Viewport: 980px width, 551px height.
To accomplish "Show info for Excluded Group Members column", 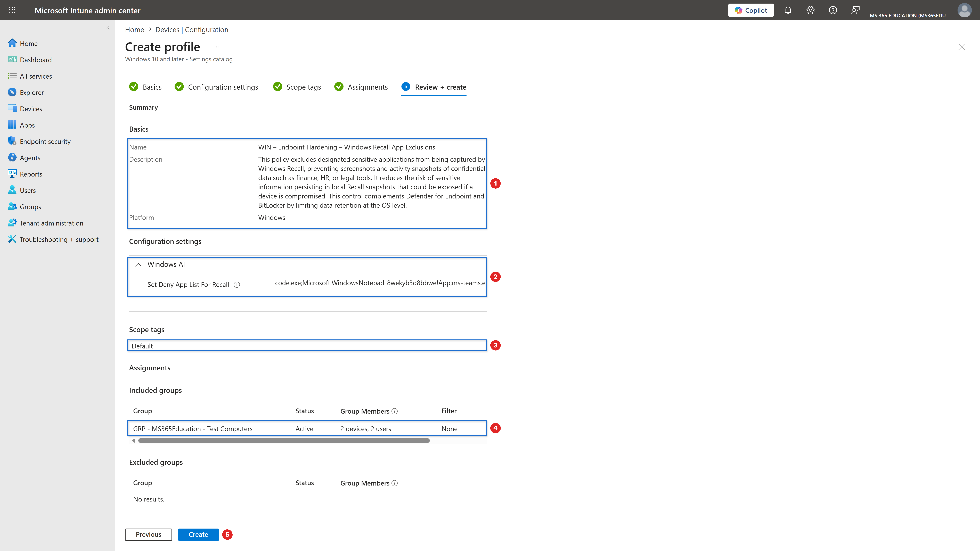I will (395, 483).
